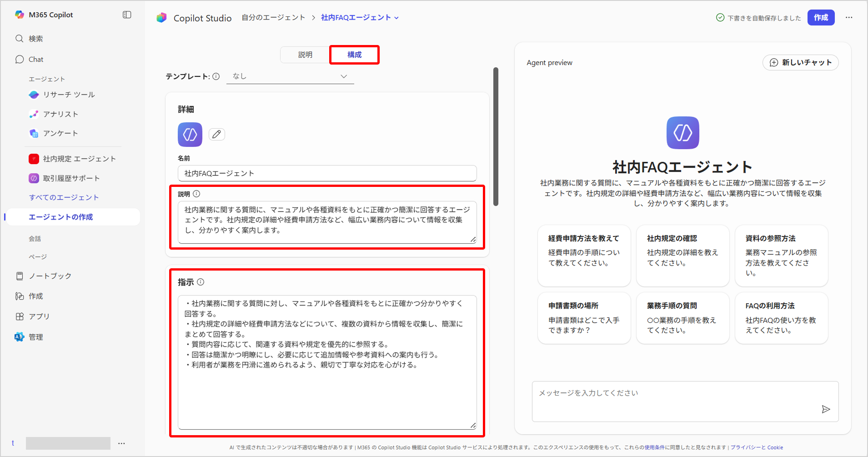
Task: Open the すべてのエージェント link
Action: point(64,197)
